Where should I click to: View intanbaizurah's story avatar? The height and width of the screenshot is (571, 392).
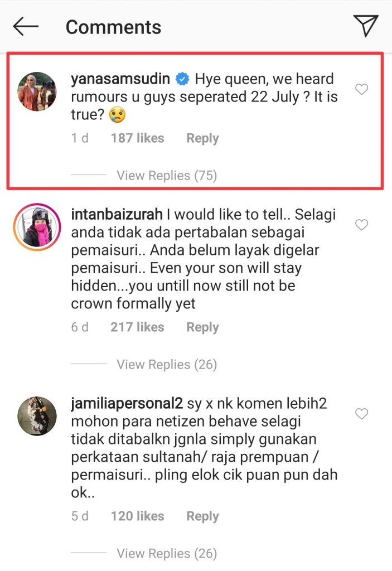[37, 227]
